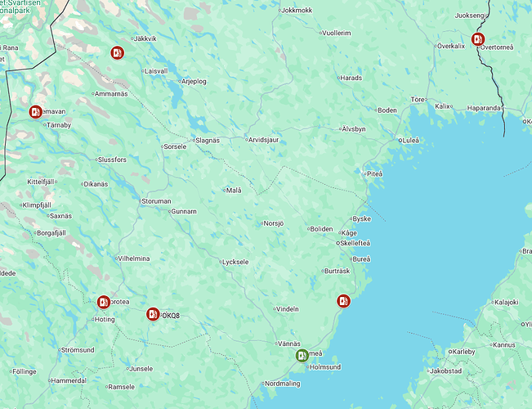532x409 pixels.
Task: Click the Lycksele town label
Action: [235, 262]
